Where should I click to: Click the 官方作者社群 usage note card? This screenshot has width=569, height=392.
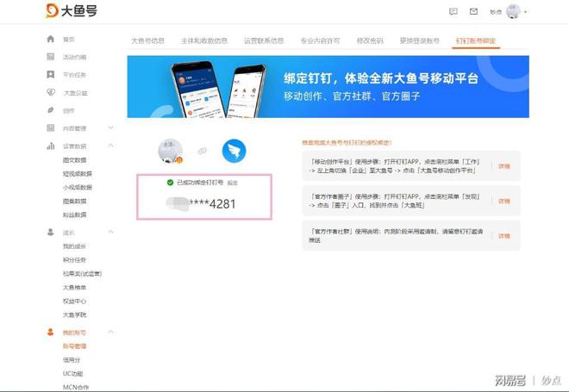(411, 236)
